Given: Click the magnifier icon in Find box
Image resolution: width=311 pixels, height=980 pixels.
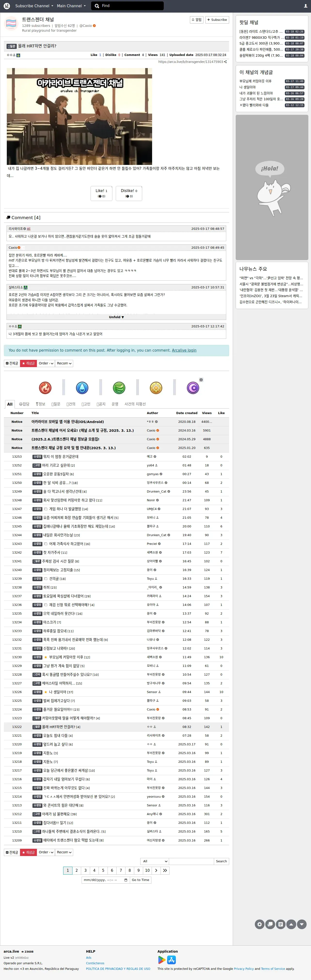Looking at the screenshot, I should point(97,6).
